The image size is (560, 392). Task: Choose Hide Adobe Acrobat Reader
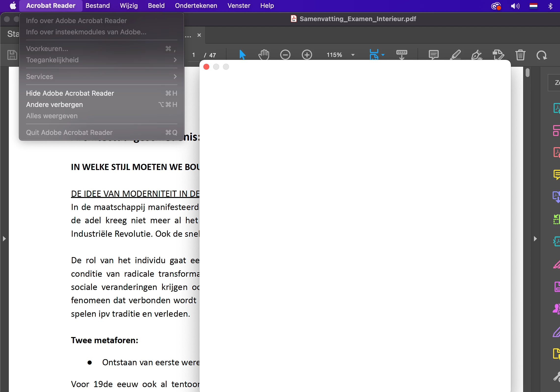point(70,93)
